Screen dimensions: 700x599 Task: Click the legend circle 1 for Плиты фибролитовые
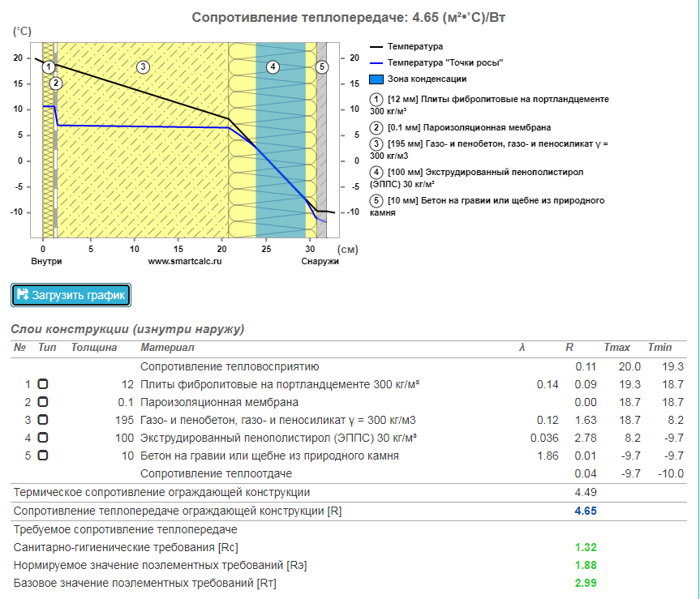[x=376, y=100]
